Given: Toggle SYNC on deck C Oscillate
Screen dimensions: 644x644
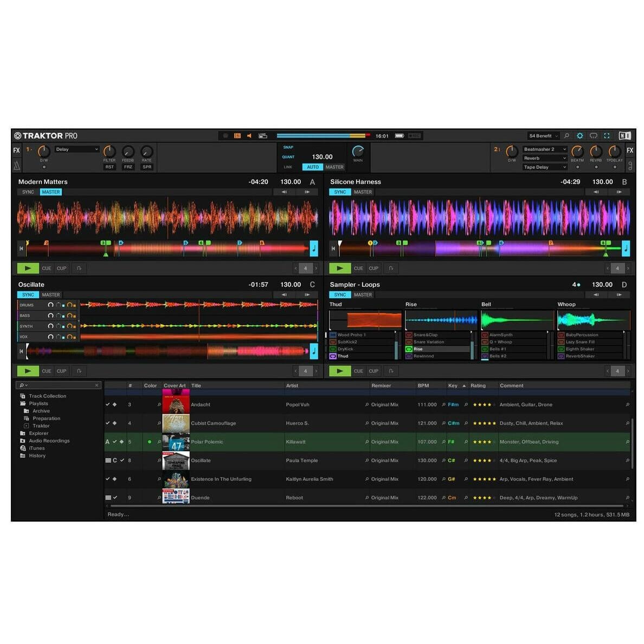Looking at the screenshot, I should 28,294.
